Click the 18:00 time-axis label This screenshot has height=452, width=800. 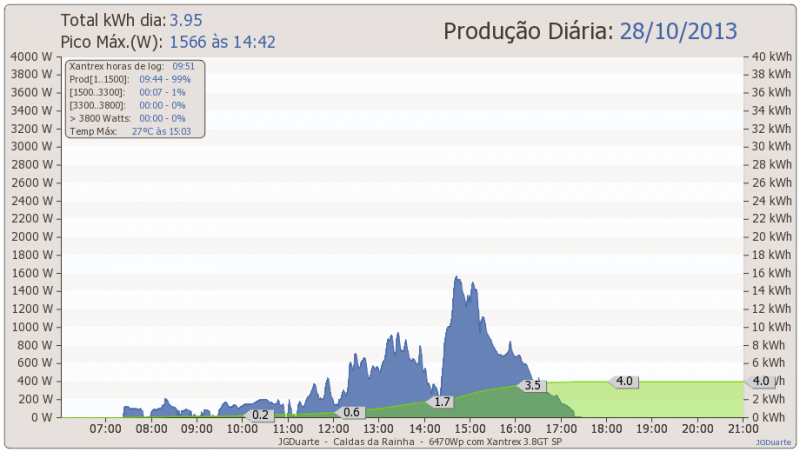606,429
